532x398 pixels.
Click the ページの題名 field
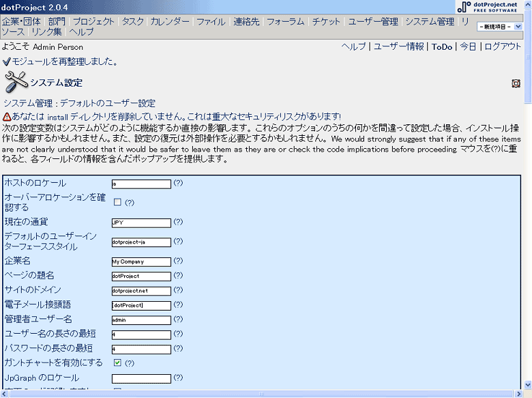(141, 276)
